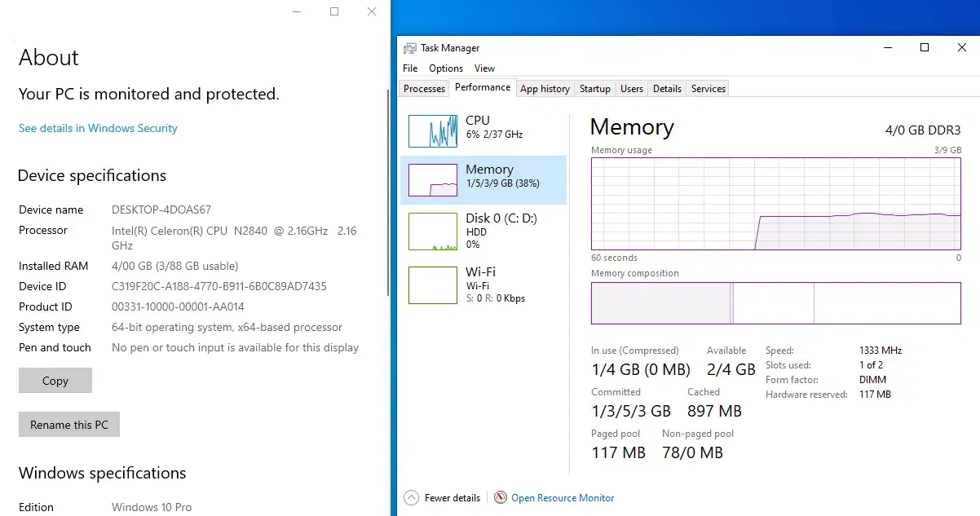
Task: Click the Task Manager title bar icon
Action: click(x=410, y=48)
